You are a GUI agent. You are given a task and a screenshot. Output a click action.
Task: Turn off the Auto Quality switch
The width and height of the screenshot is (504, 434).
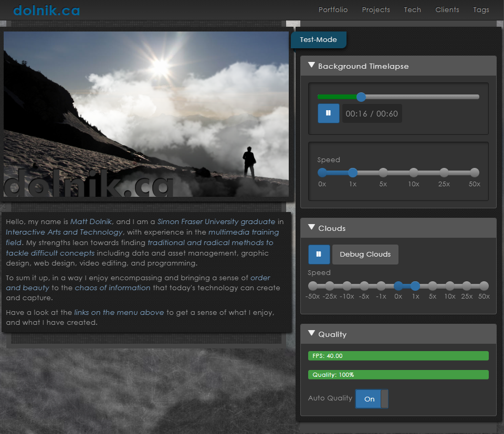click(371, 399)
